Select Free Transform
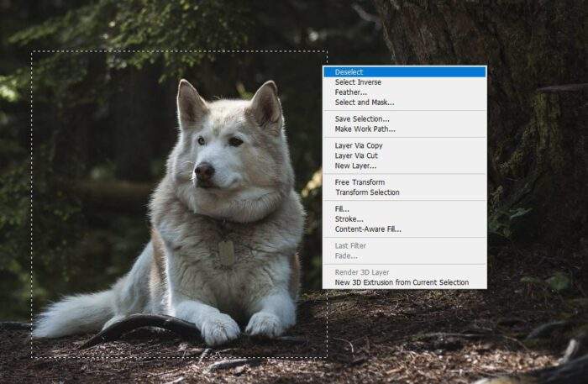This screenshot has height=384, width=588. 405,182
